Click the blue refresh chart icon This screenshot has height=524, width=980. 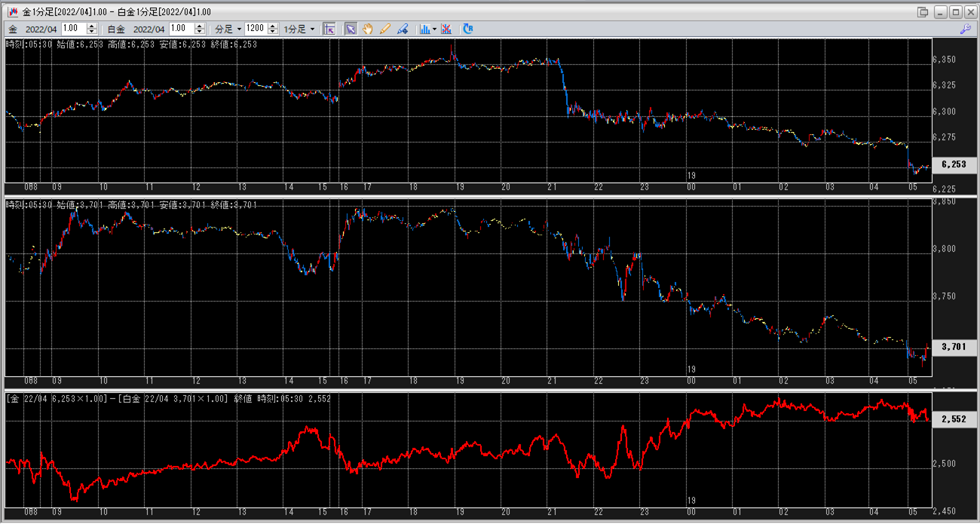pyautogui.click(x=468, y=29)
